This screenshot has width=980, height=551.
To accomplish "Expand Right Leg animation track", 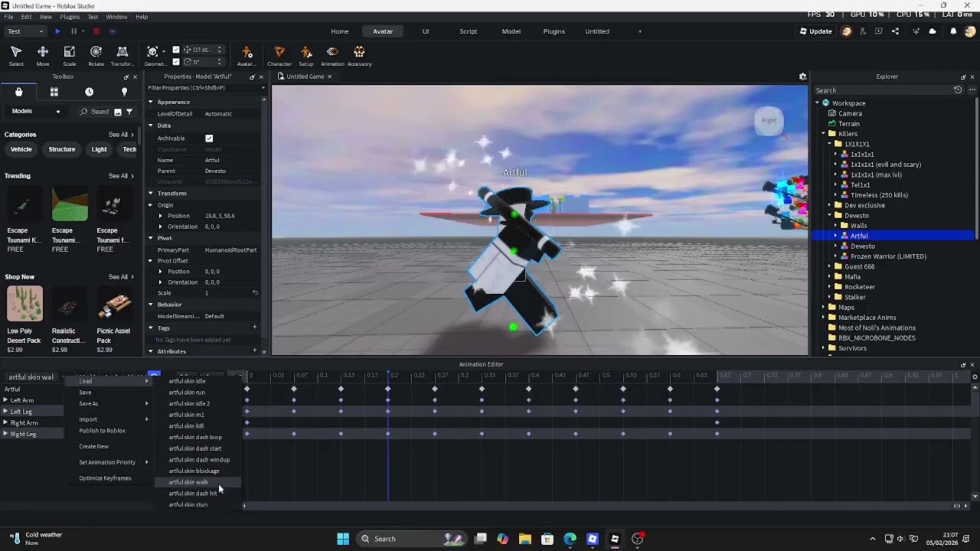I will pyautogui.click(x=6, y=434).
